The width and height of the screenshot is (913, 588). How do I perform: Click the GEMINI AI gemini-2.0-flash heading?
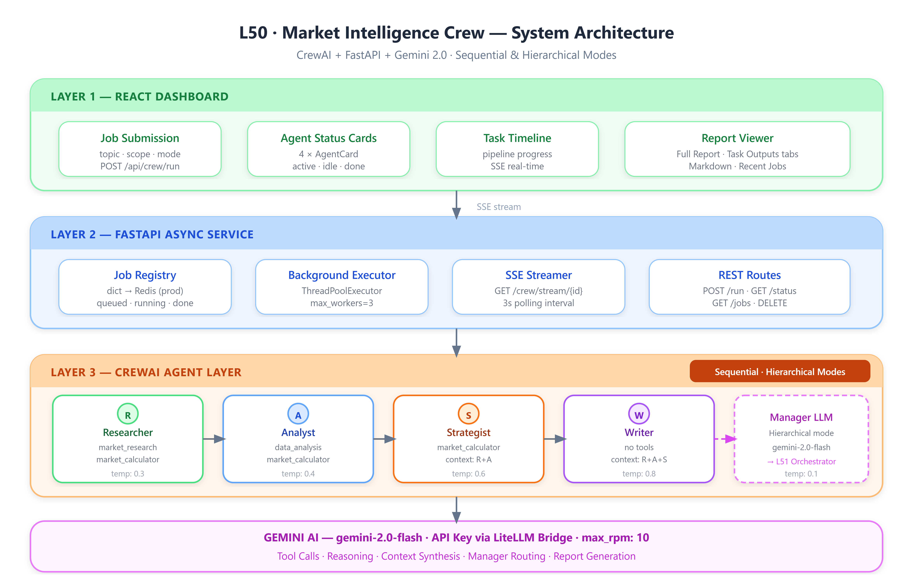coord(456,538)
